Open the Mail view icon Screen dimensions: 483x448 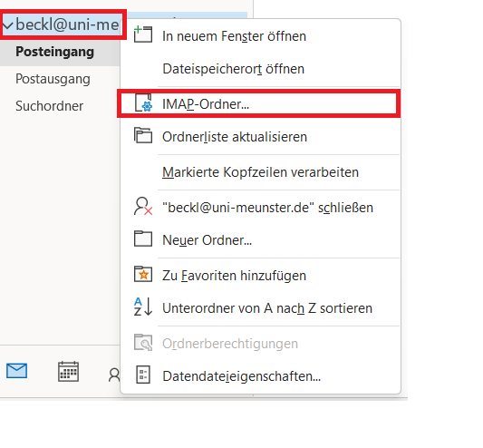click(16, 370)
